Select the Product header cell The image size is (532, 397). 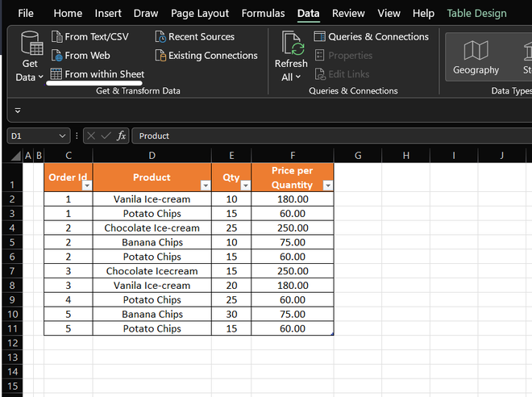[152, 178]
